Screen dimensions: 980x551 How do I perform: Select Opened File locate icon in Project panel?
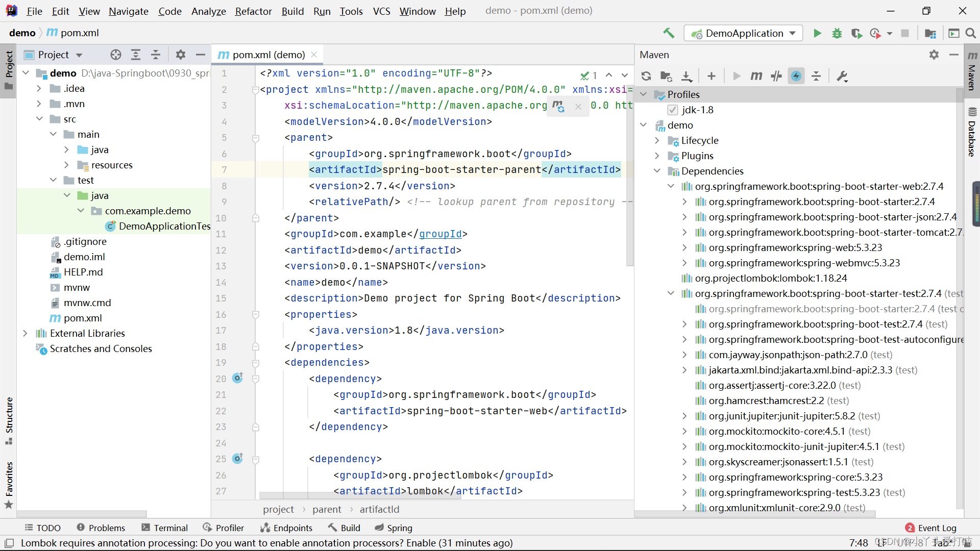click(116, 55)
